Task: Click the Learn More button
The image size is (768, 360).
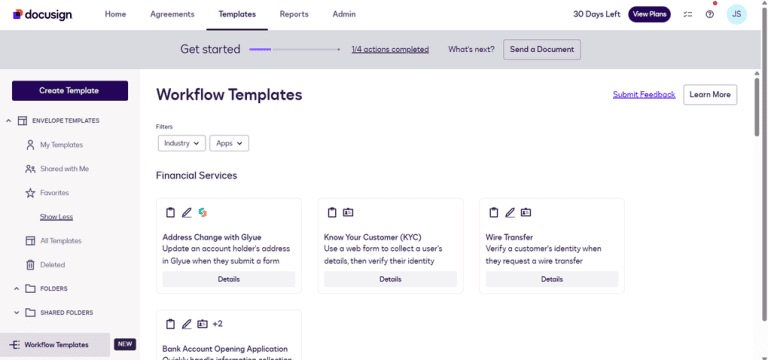Action: pos(710,95)
